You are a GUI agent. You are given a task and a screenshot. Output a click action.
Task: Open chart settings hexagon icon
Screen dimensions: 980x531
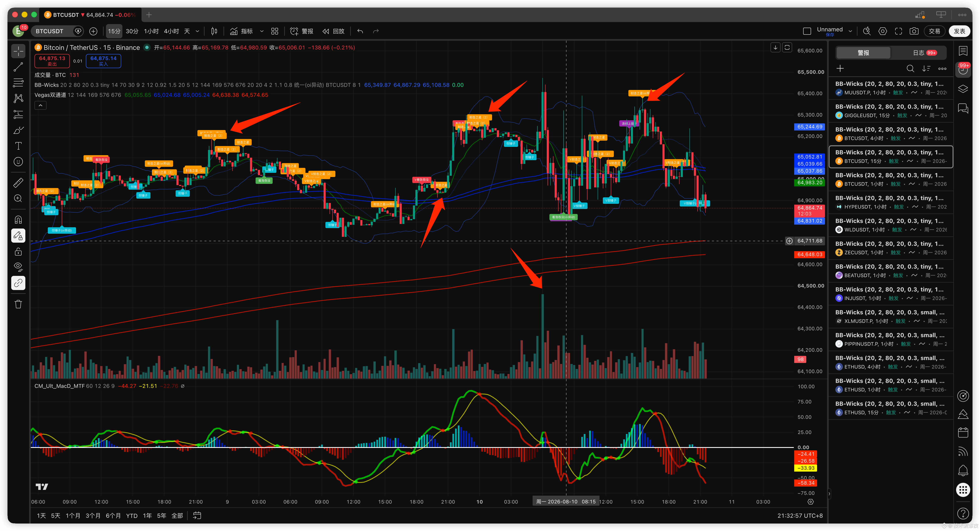pyautogui.click(x=883, y=31)
